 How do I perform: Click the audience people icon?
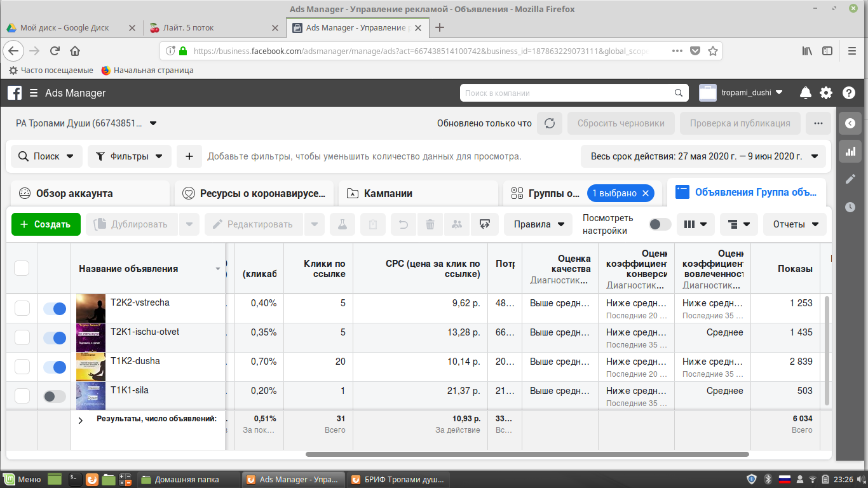point(457,224)
